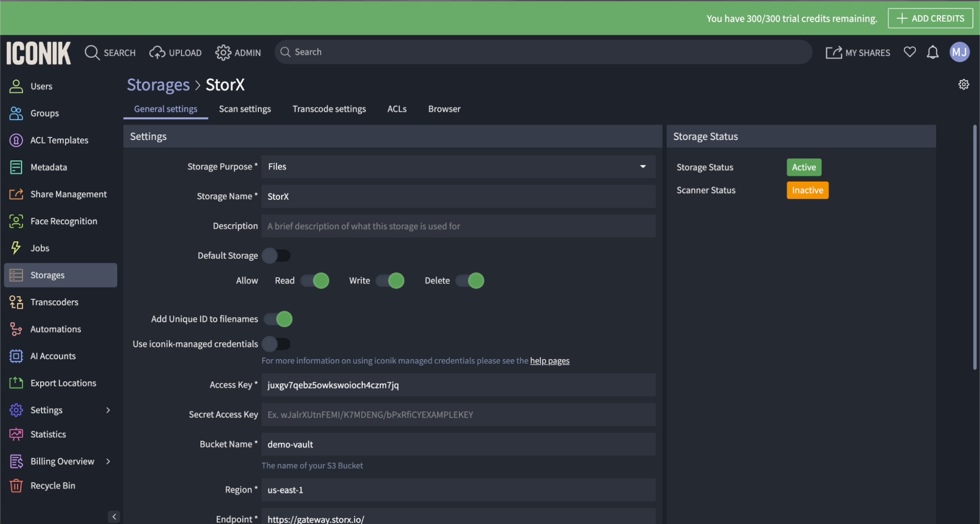Toggle the Write permission switch
980x524 pixels.
point(390,281)
